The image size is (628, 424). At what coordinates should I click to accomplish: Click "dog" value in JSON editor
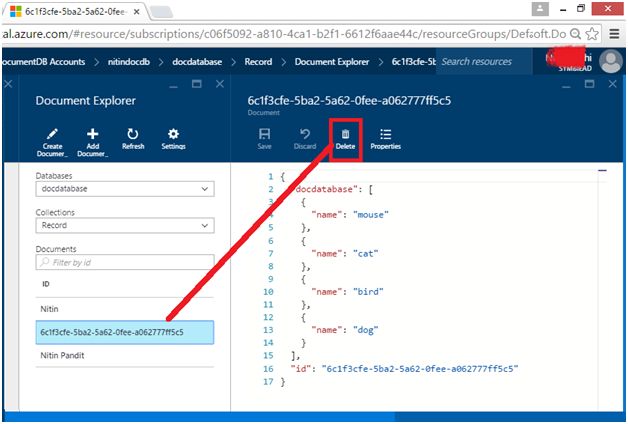(365, 330)
